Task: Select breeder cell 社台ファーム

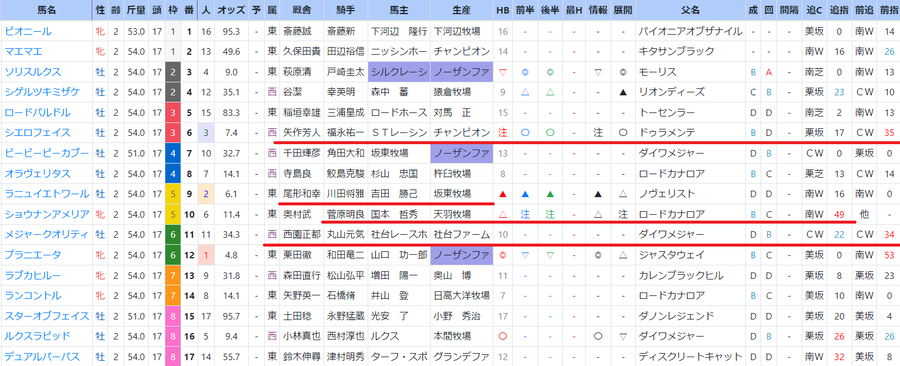Action: click(461, 235)
